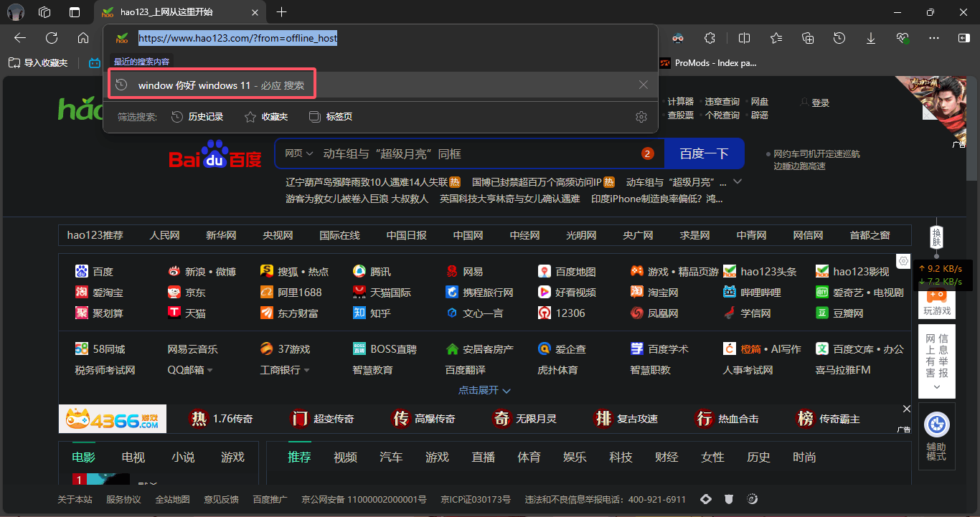Viewport: 980px width, 517px height.
Task: Switch to the 汽车 feed tab
Action: 391,457
